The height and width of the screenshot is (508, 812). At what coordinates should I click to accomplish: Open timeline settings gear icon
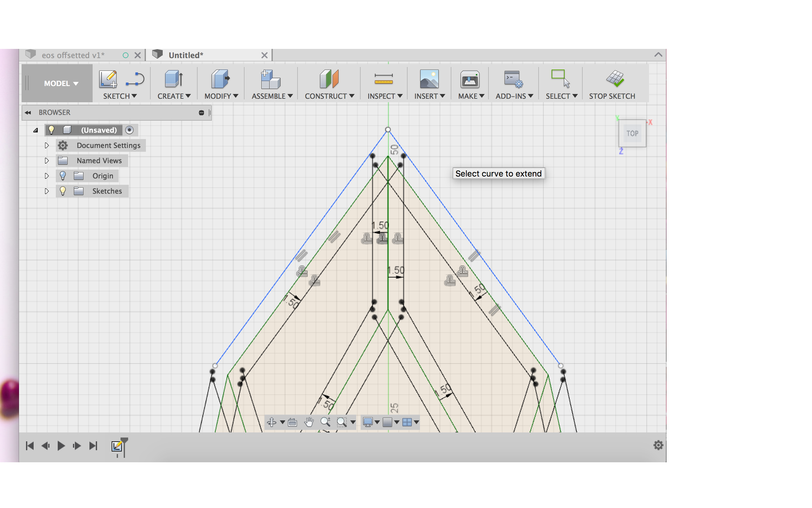point(658,445)
